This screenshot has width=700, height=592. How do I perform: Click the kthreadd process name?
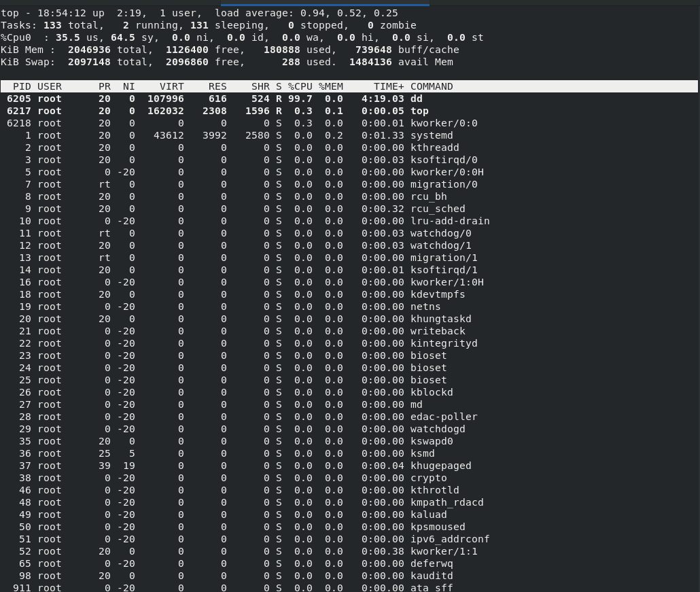point(434,147)
